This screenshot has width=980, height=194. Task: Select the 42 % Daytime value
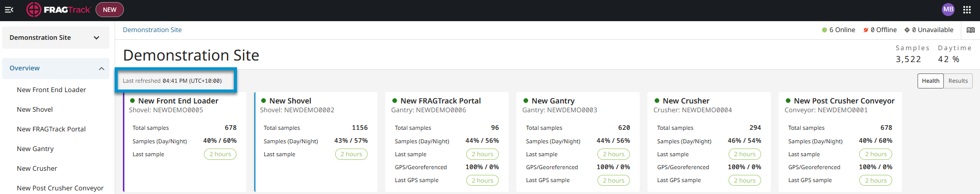tap(949, 59)
